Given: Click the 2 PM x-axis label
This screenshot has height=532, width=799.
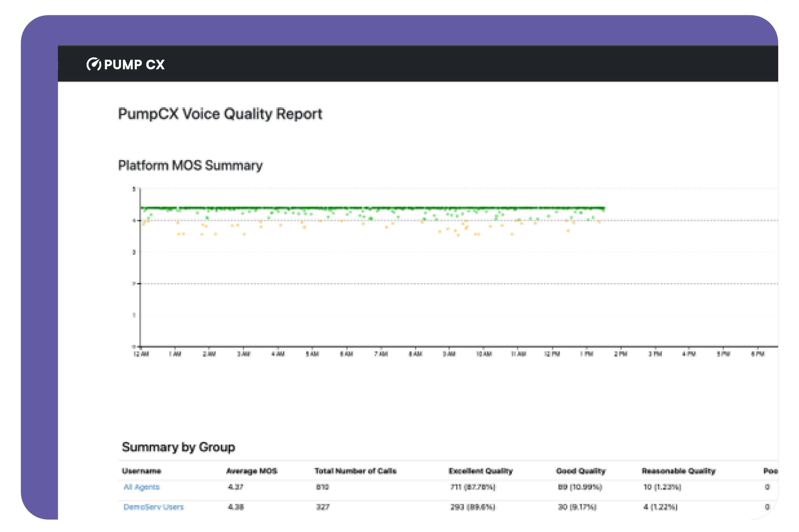Looking at the screenshot, I should pos(621,354).
